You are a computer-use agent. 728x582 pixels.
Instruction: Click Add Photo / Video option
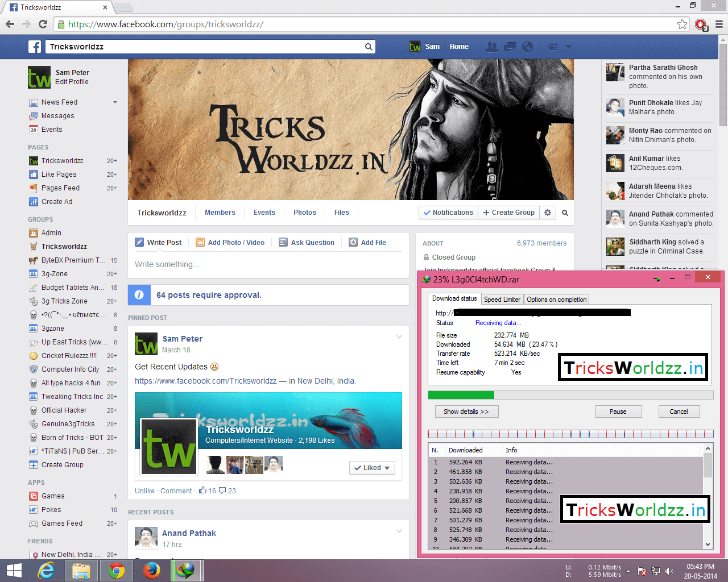[x=230, y=242]
